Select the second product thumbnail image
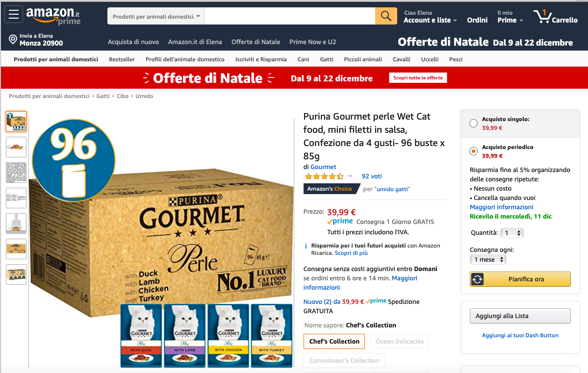 tap(16, 147)
